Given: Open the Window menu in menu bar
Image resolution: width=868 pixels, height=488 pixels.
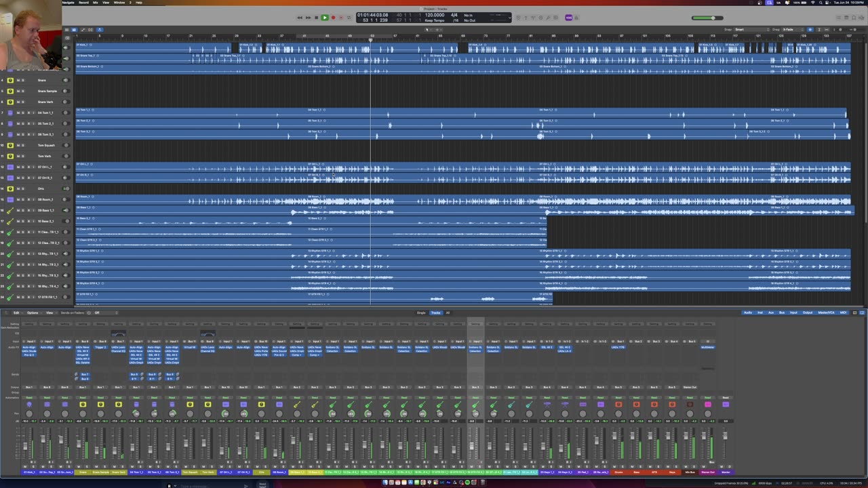Looking at the screenshot, I should click(x=119, y=3).
